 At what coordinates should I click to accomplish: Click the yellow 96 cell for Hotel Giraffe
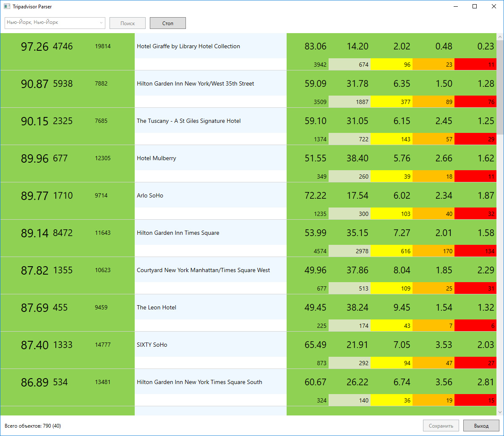tap(392, 64)
